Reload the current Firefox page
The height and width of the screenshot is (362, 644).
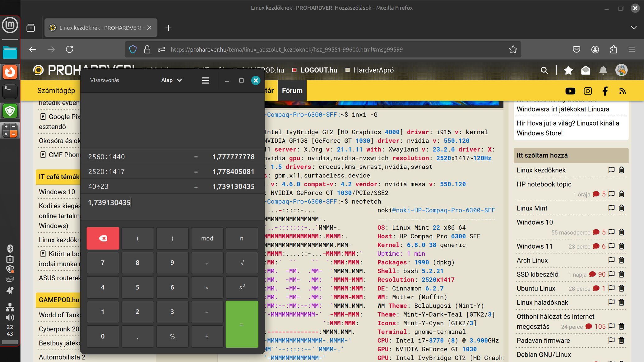pos(70,49)
